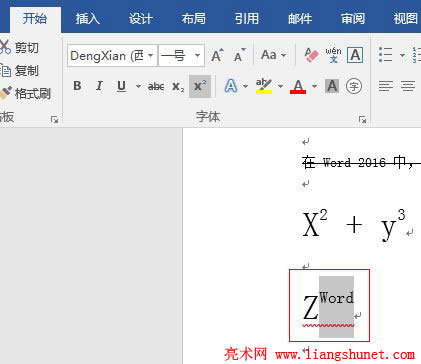
Task: Click the X² term in the document
Action: pos(315,223)
